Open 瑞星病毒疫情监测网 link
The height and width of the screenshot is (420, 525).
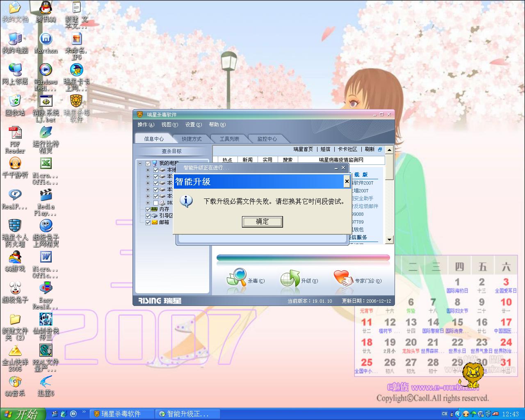tap(341, 160)
